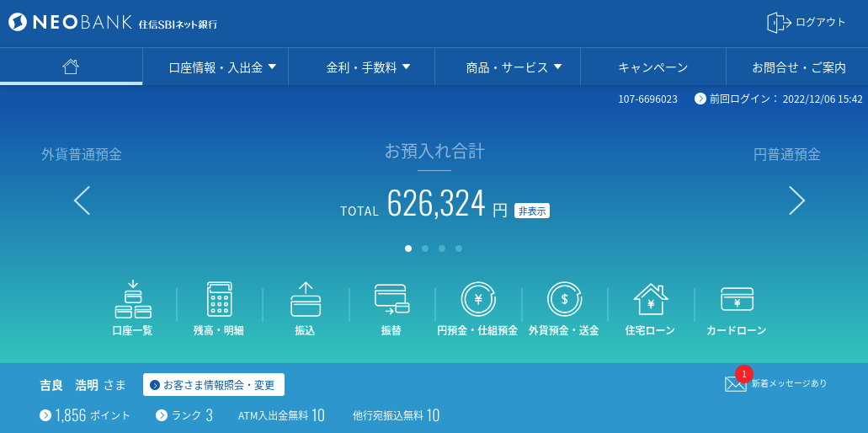Select the first carousel dot

pyautogui.click(x=408, y=249)
